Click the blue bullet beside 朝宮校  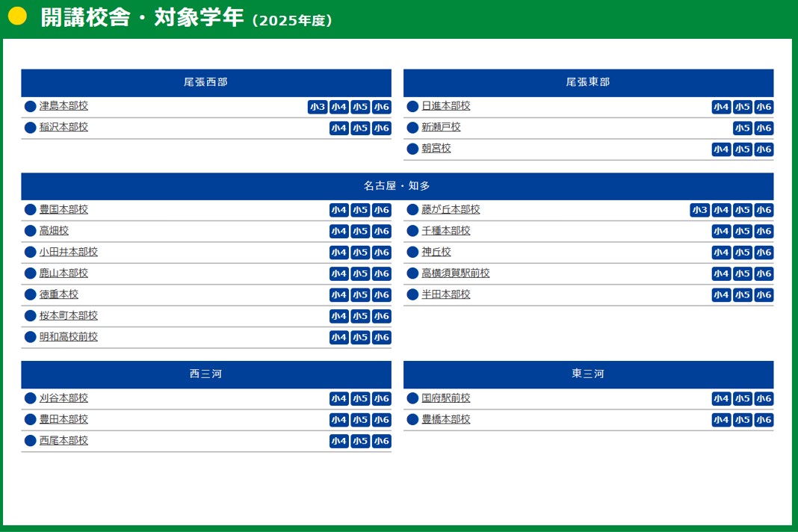(412, 149)
